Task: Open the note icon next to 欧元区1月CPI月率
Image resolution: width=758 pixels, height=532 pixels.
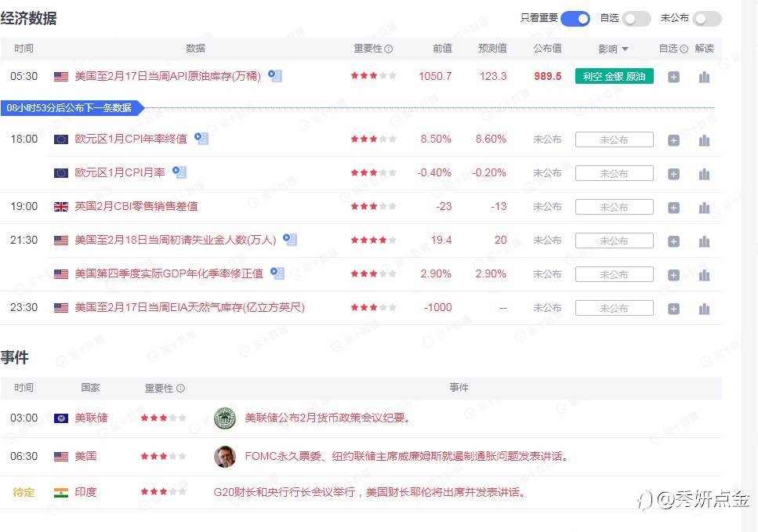Action: [x=180, y=172]
